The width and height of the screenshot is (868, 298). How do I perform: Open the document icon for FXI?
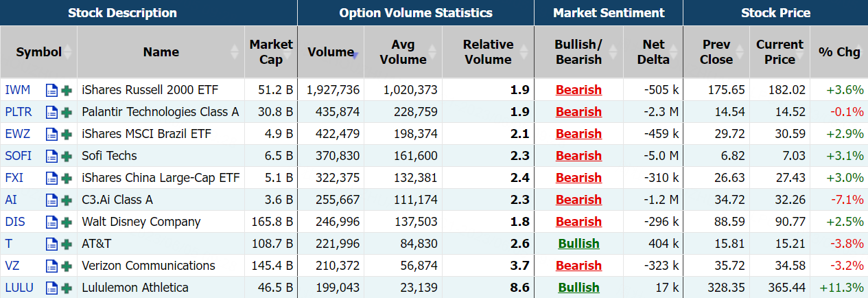point(51,178)
